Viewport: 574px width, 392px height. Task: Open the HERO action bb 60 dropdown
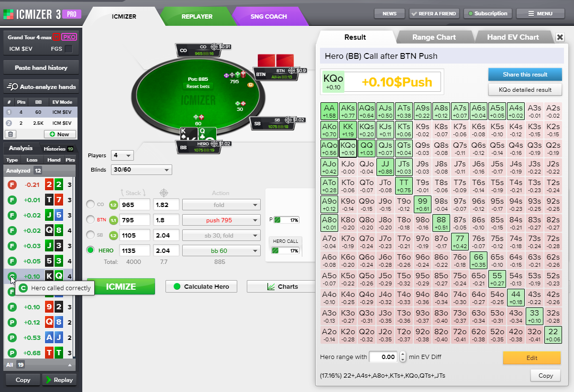coord(221,250)
